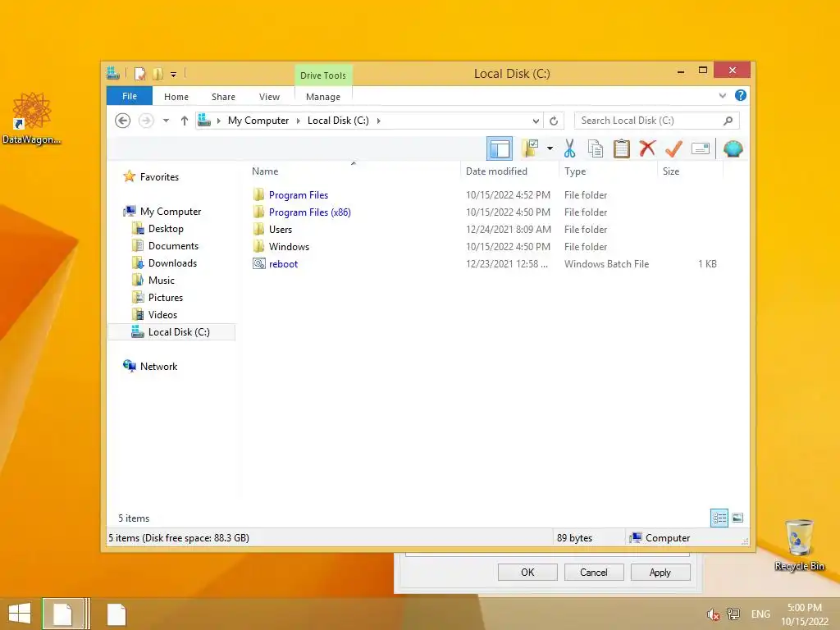This screenshot has width=840, height=630.
Task: Open Downloads in the navigation pane
Action: (172, 263)
